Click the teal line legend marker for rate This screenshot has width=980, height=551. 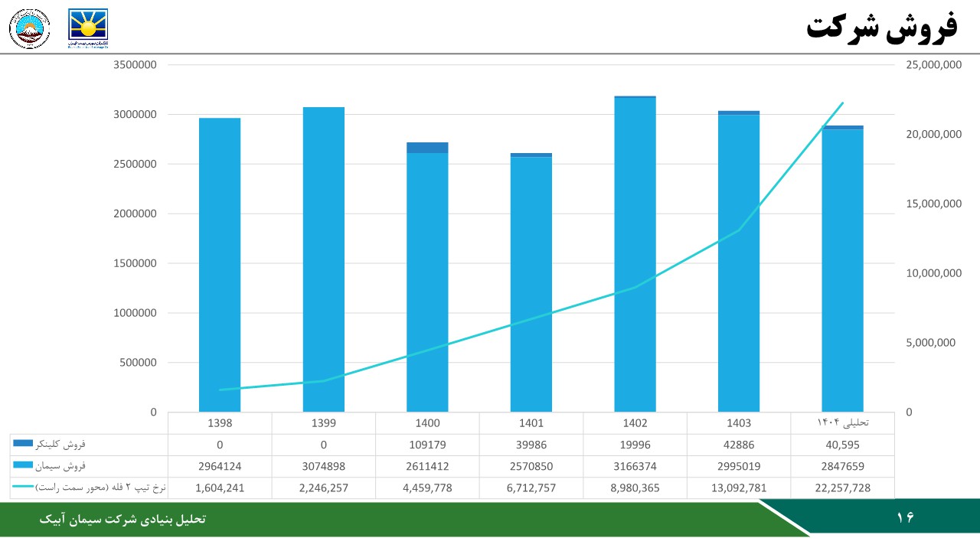[23, 487]
